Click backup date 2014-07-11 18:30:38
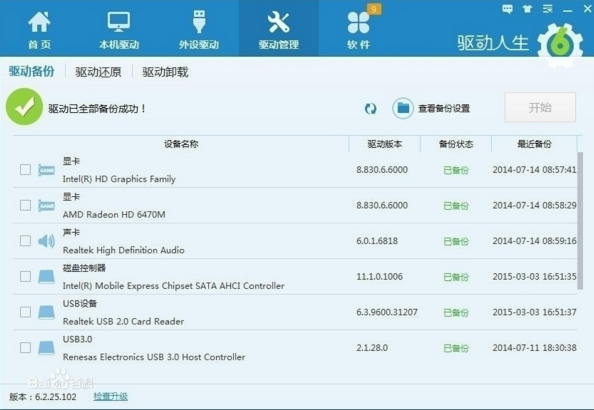The height and width of the screenshot is (410, 594). [x=535, y=348]
